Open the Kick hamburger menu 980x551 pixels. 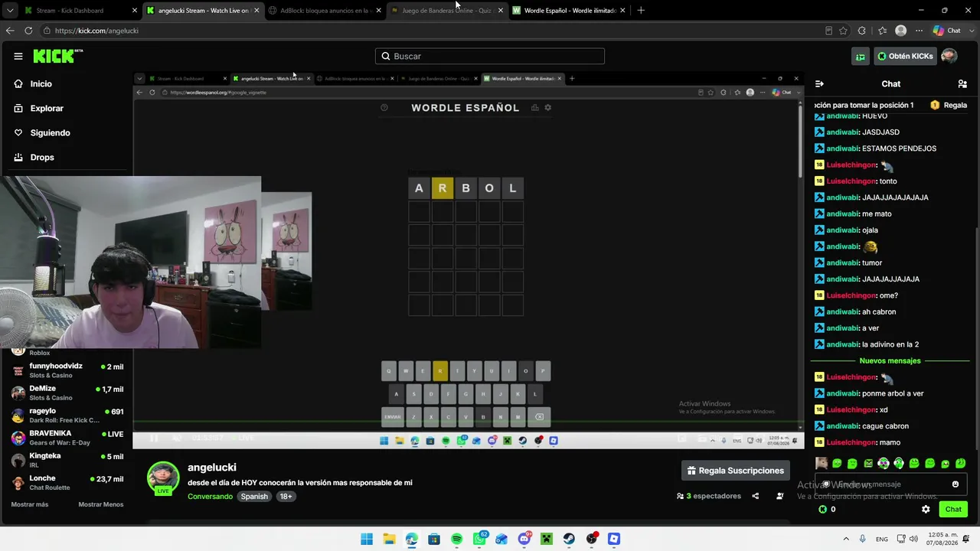18,56
